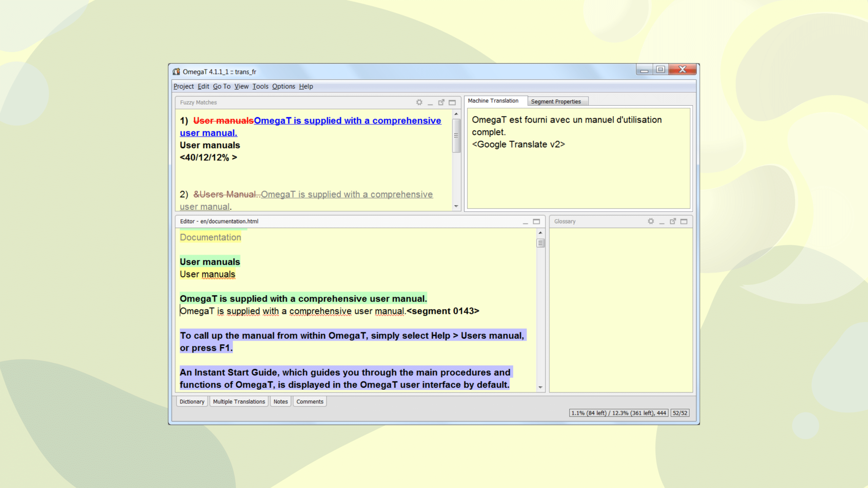Click Editor scrollbar up arrow
868x488 pixels.
coord(540,233)
